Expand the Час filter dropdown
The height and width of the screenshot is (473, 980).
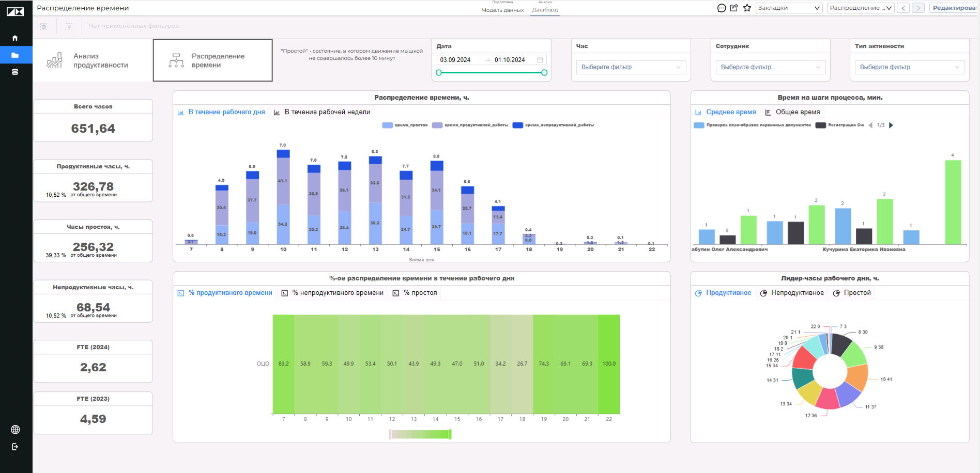[631, 67]
